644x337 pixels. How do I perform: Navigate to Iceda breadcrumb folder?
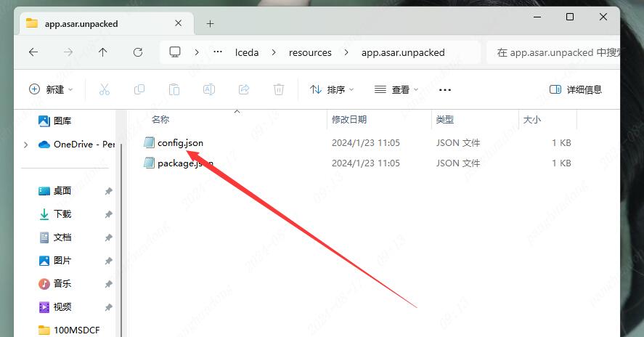247,52
